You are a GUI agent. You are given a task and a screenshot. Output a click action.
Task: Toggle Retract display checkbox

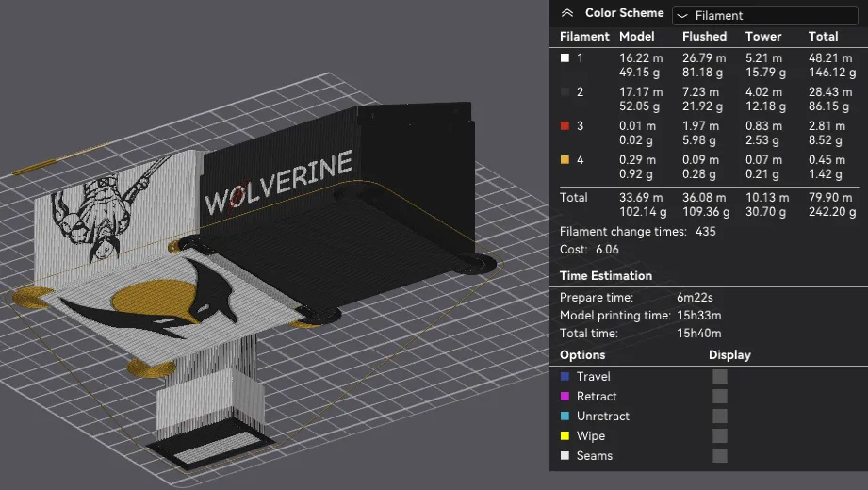tap(720, 397)
